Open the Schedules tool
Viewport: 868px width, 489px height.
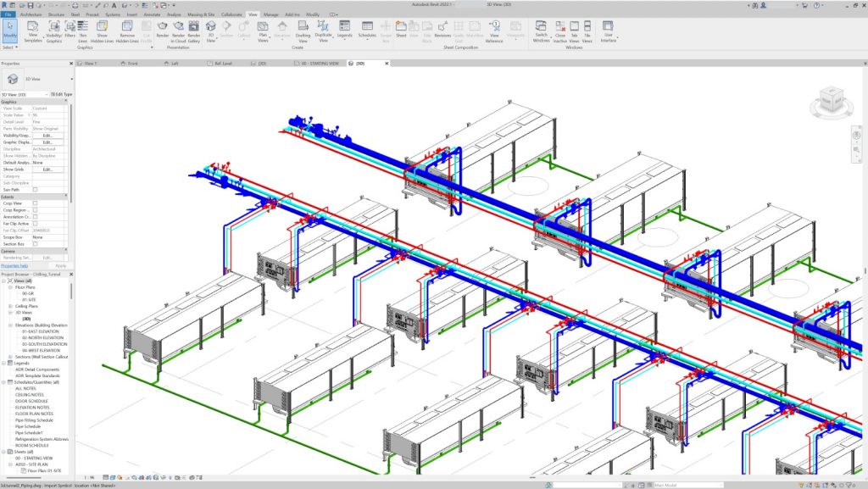(x=367, y=31)
